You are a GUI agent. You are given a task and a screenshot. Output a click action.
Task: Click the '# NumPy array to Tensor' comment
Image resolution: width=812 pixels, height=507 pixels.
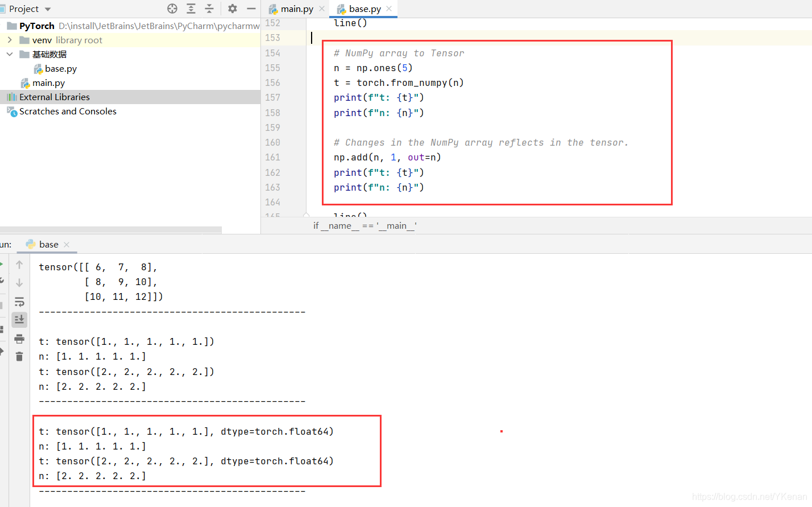[399, 53]
